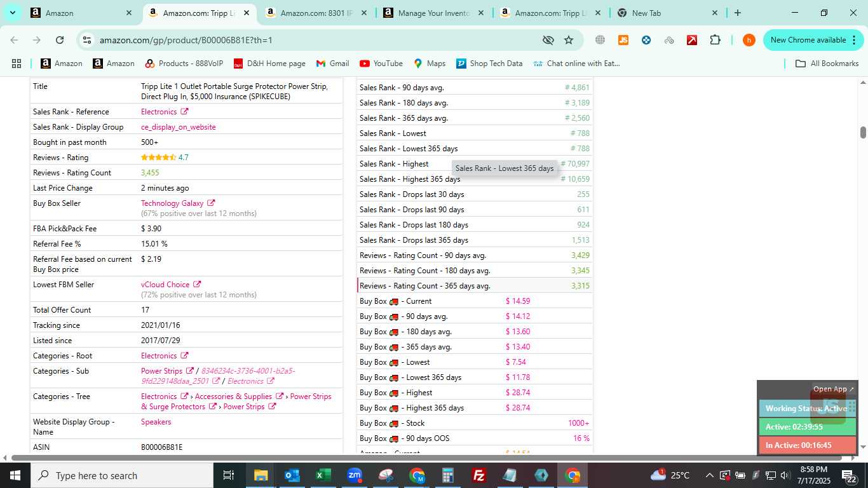
Task: Open Chat online with Eat... bookmark
Action: [576, 64]
